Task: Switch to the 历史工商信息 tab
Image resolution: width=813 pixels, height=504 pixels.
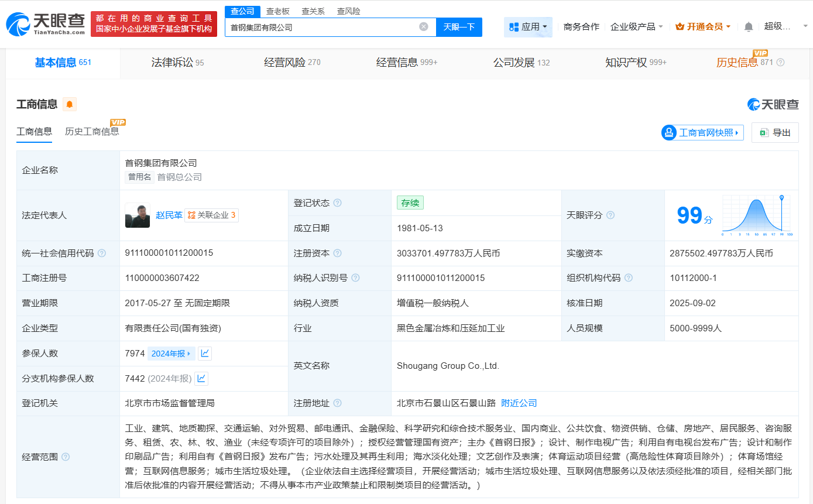Action: point(94,132)
